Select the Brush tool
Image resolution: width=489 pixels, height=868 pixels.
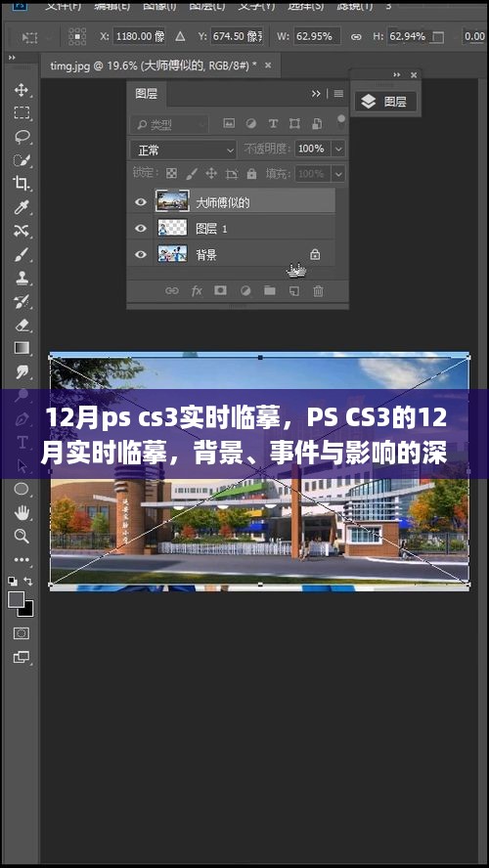[x=22, y=255]
